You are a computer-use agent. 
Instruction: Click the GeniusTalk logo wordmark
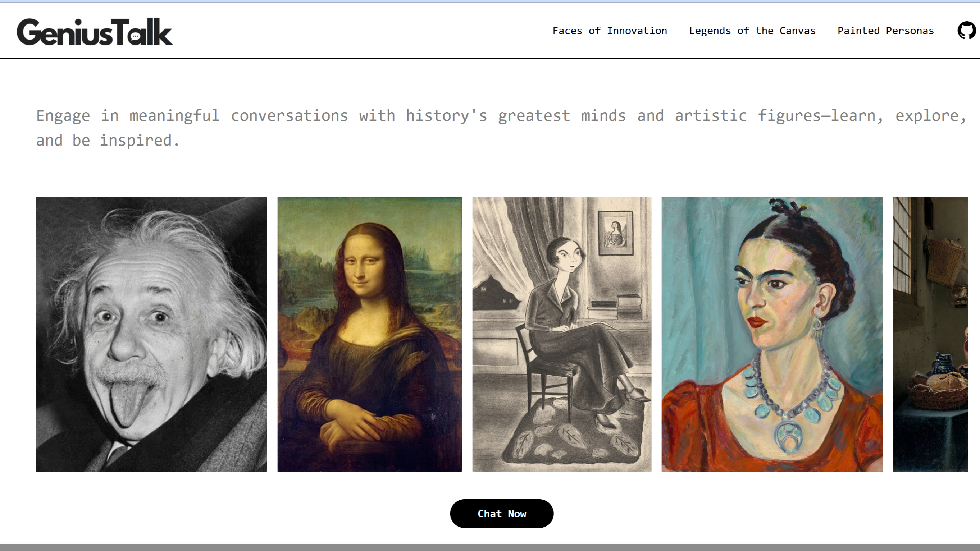[94, 32]
